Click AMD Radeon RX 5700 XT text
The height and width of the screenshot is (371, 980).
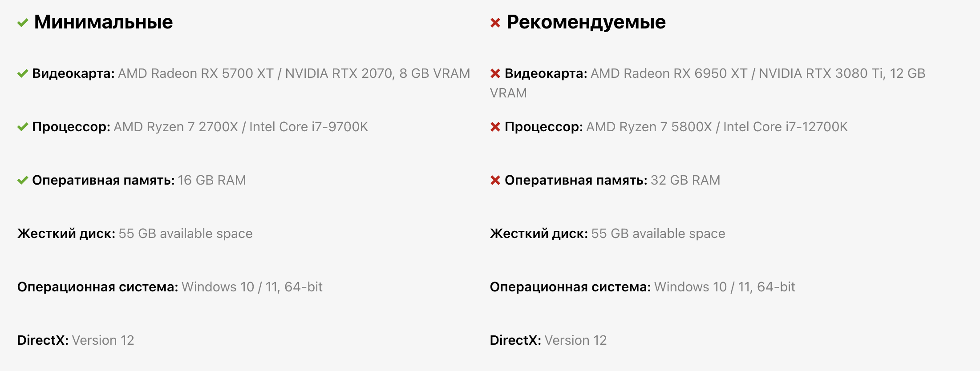(x=196, y=73)
